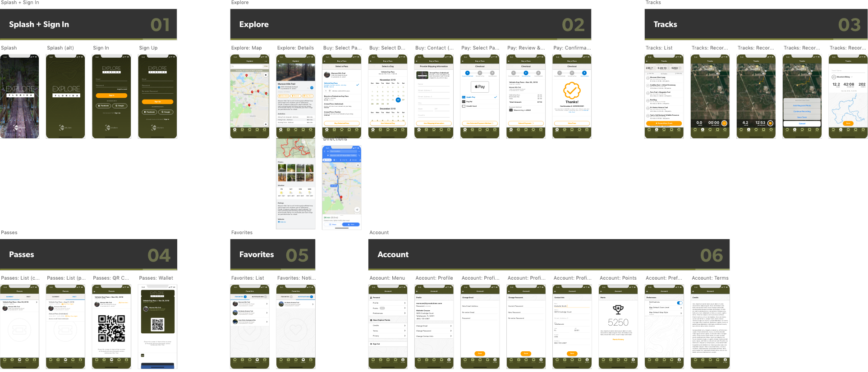Click step 2 circle on Pay: Review screen
Screen dimensions: 868x372
pos(526,73)
